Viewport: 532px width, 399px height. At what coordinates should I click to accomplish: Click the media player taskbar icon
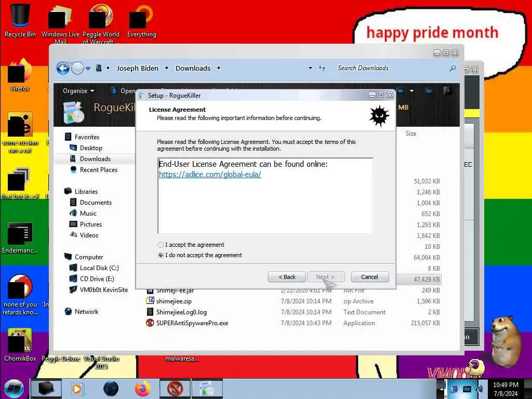click(77, 389)
